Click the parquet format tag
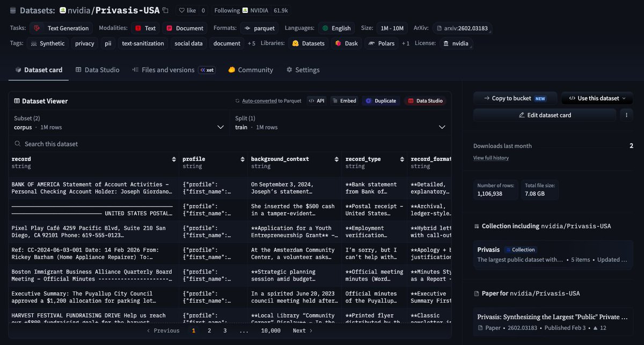Image resolution: width=644 pixels, height=345 pixels. coord(259,28)
